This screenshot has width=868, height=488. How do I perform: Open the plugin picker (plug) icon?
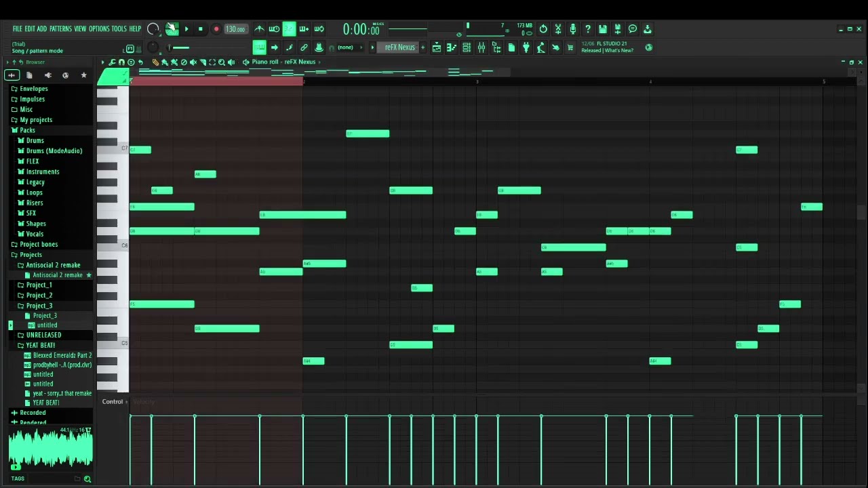526,47
